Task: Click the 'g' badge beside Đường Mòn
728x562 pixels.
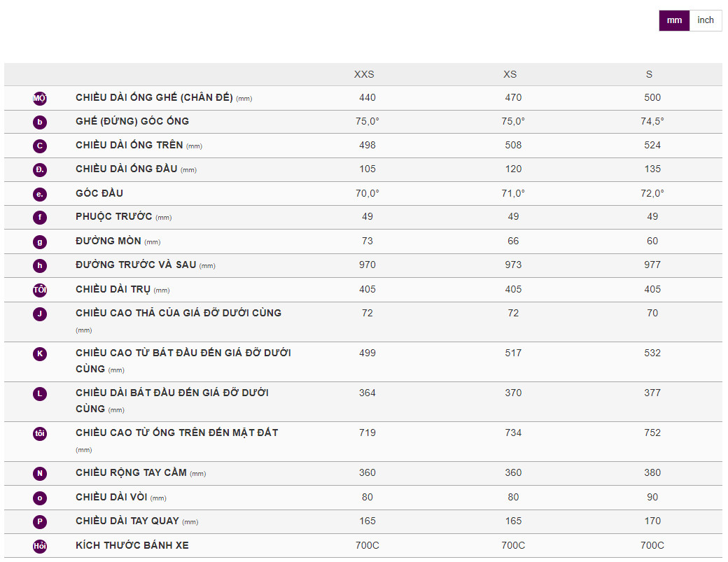Action: click(x=40, y=242)
